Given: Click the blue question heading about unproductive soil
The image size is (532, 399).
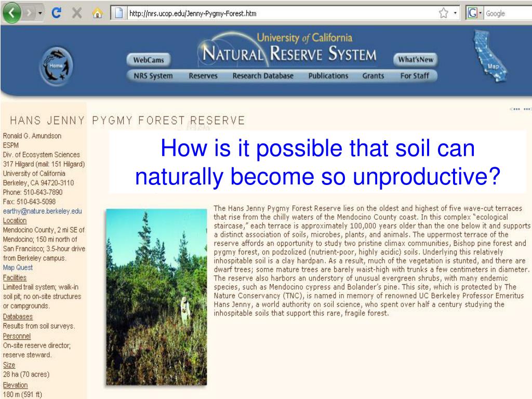Looking at the screenshot, I should (x=317, y=162).
